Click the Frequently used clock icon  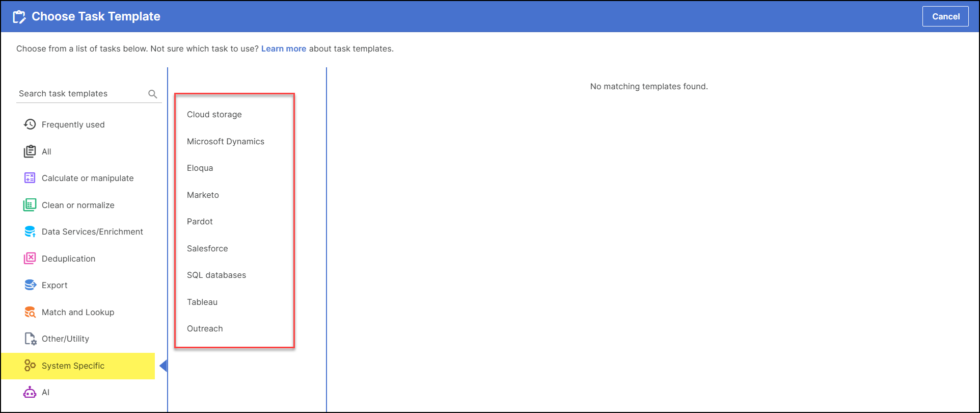tap(30, 124)
